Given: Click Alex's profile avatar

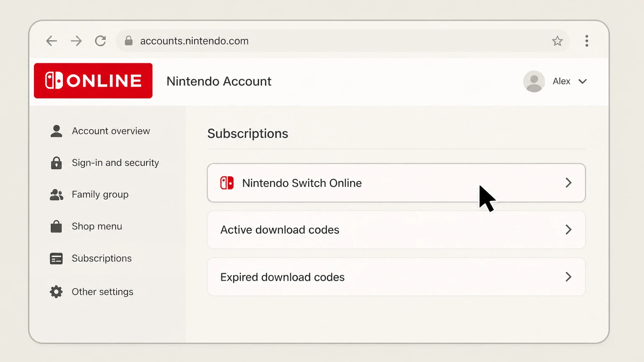Looking at the screenshot, I should [x=534, y=81].
